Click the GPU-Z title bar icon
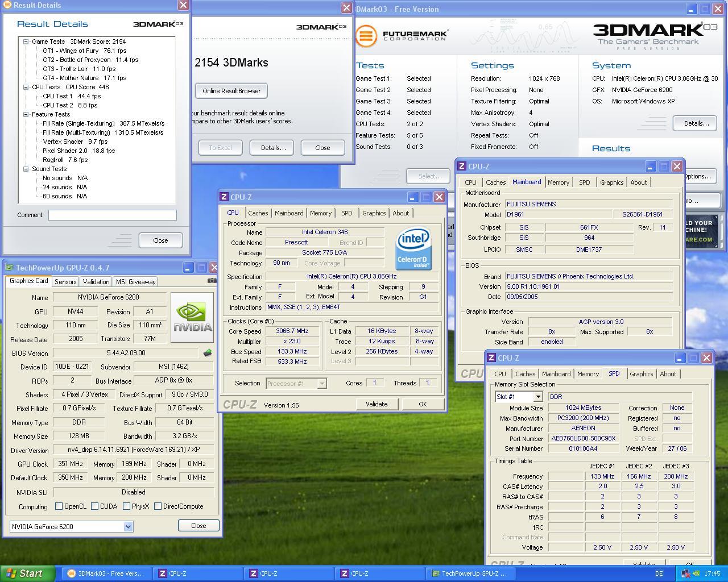728x582 pixels. tap(9, 268)
